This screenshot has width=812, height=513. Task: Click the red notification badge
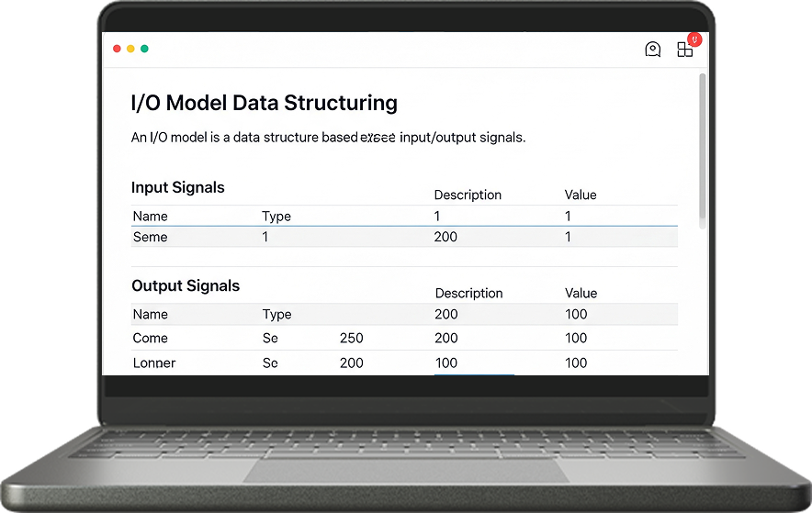click(x=694, y=39)
